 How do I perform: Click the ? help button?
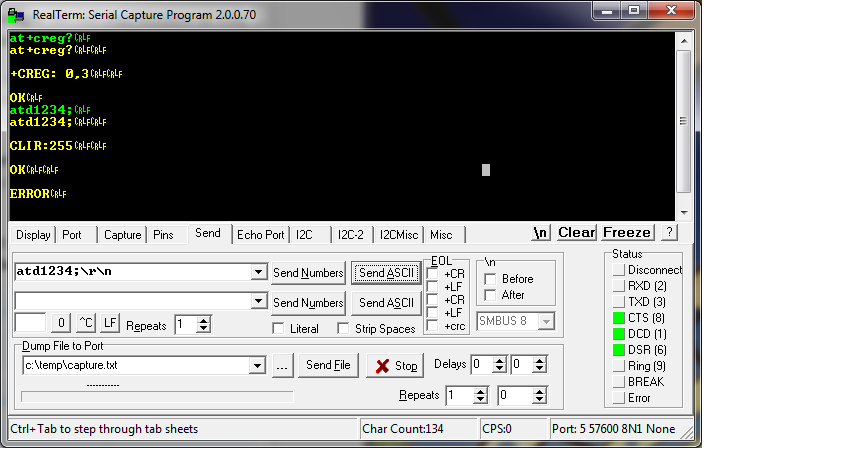[669, 232]
